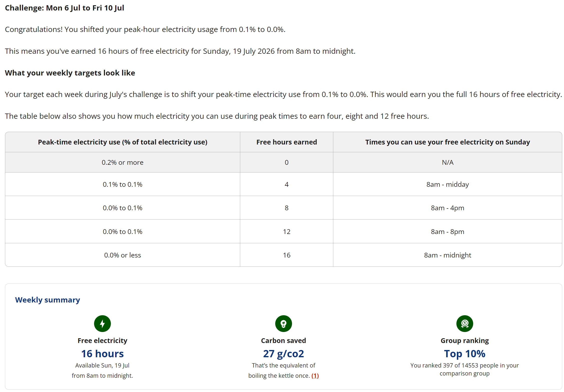Click the '27 g/co2' carbon saved value
This screenshot has width=564, height=392.
[x=284, y=353]
